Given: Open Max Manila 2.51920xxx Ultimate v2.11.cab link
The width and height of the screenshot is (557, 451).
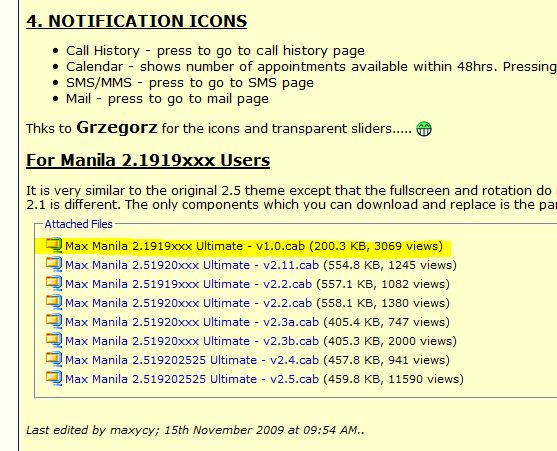Looking at the screenshot, I should [192, 265].
